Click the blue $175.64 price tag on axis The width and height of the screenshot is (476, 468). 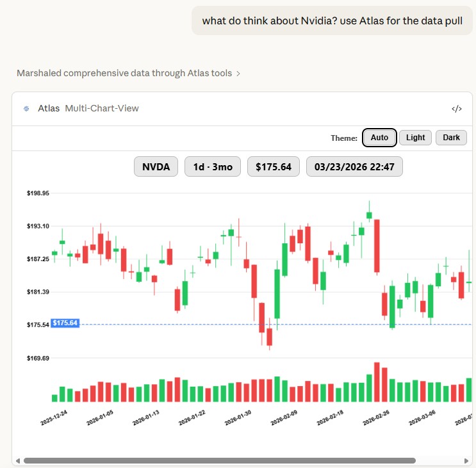tap(65, 323)
